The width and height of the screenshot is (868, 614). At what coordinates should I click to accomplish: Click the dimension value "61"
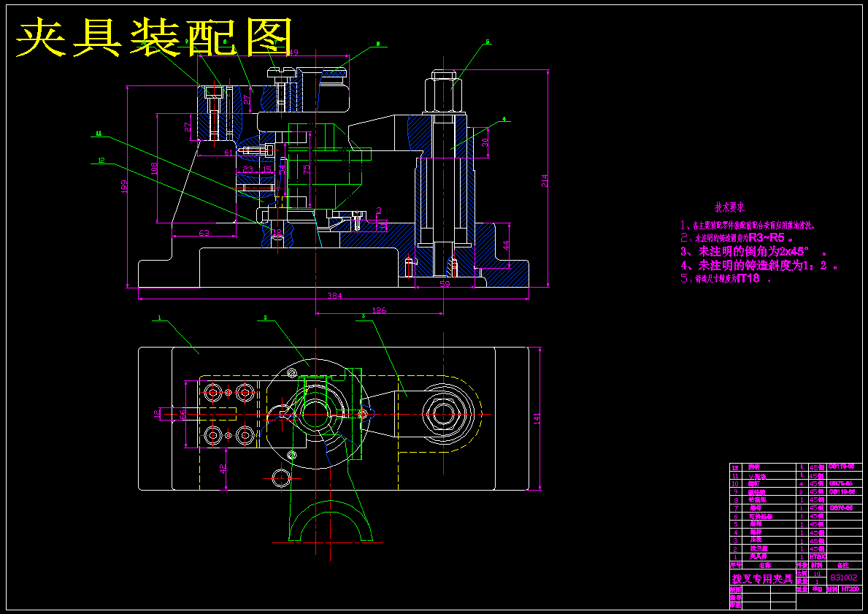(228, 153)
